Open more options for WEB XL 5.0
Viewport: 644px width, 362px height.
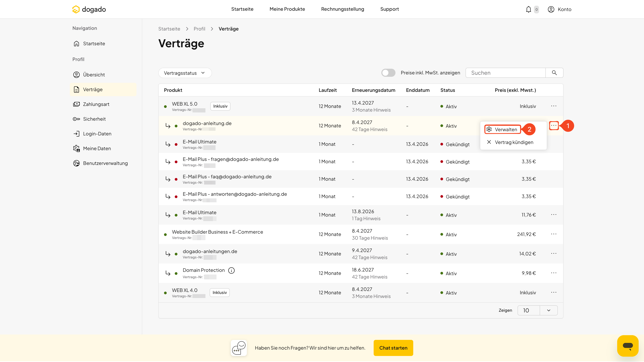[554, 106]
